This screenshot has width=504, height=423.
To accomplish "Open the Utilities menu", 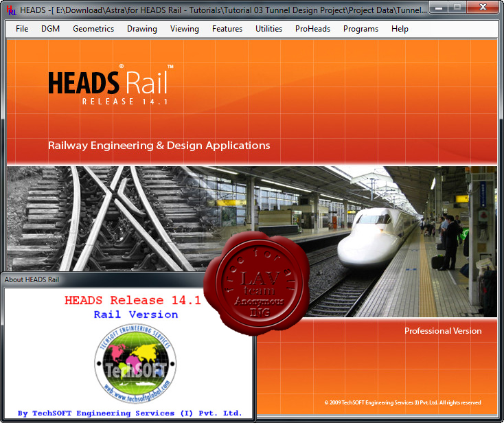I will [x=268, y=29].
